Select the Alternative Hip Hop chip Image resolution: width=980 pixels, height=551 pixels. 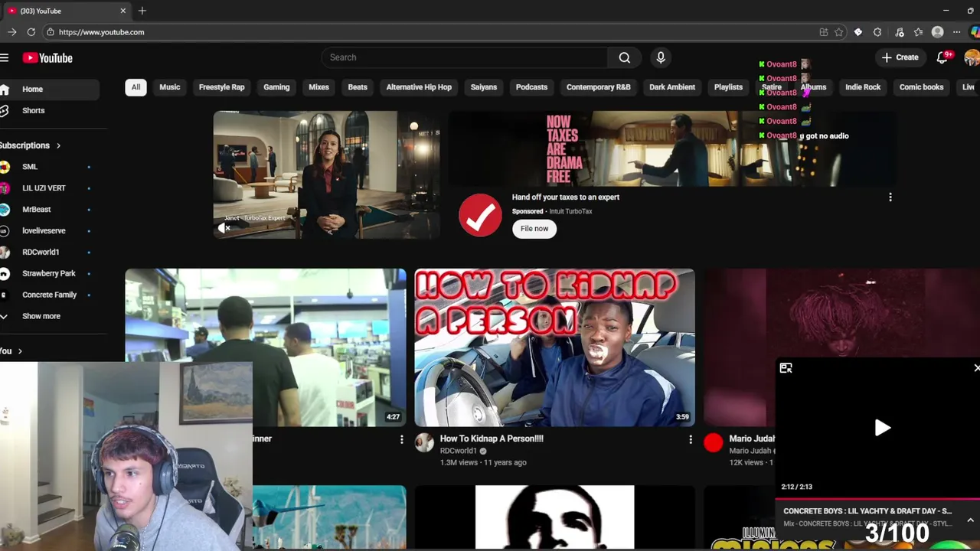click(x=419, y=87)
